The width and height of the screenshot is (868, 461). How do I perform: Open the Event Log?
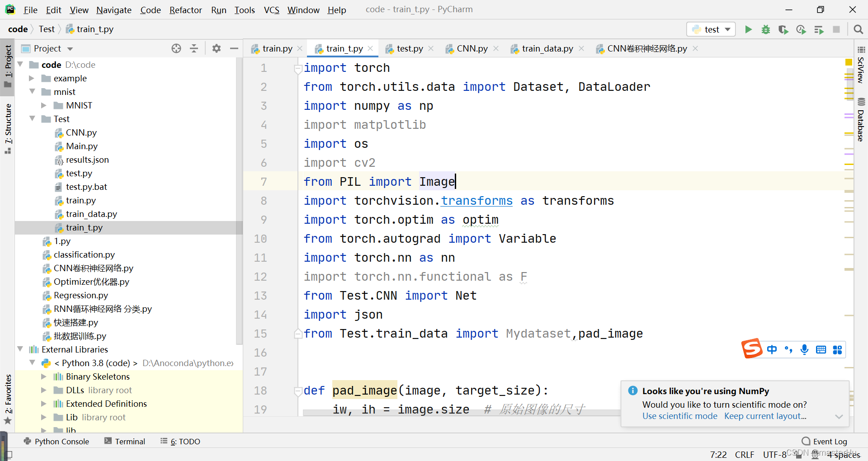[824, 441]
